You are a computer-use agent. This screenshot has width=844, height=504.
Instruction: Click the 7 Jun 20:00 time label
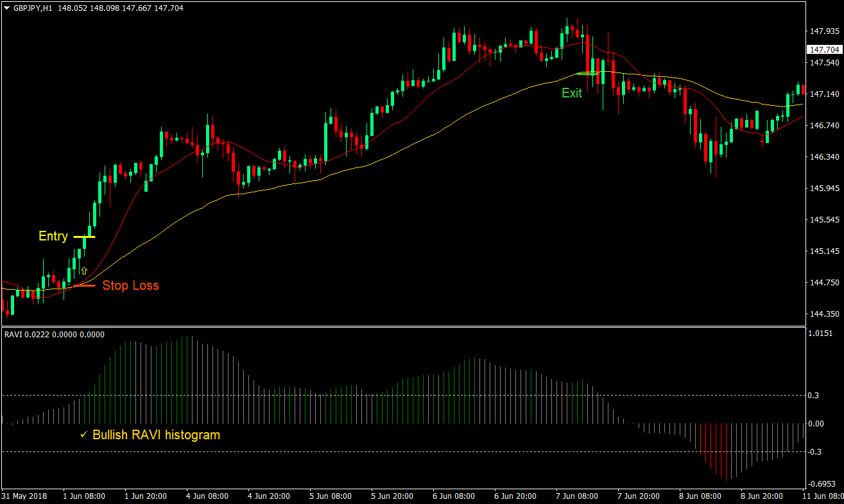point(639,496)
